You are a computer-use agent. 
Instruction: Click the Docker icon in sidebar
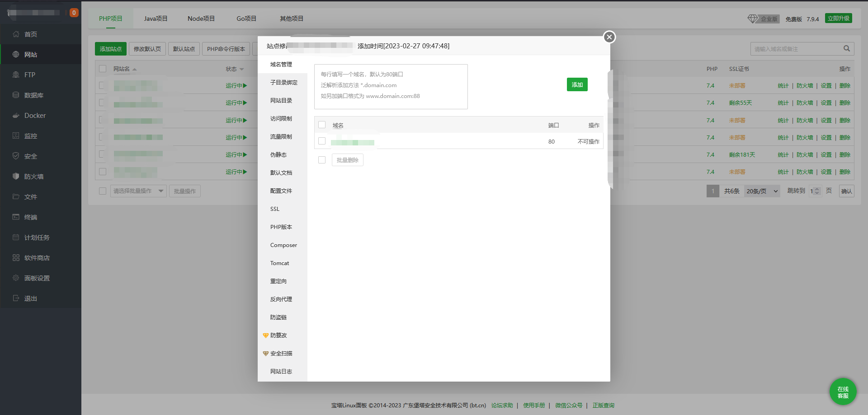click(16, 116)
